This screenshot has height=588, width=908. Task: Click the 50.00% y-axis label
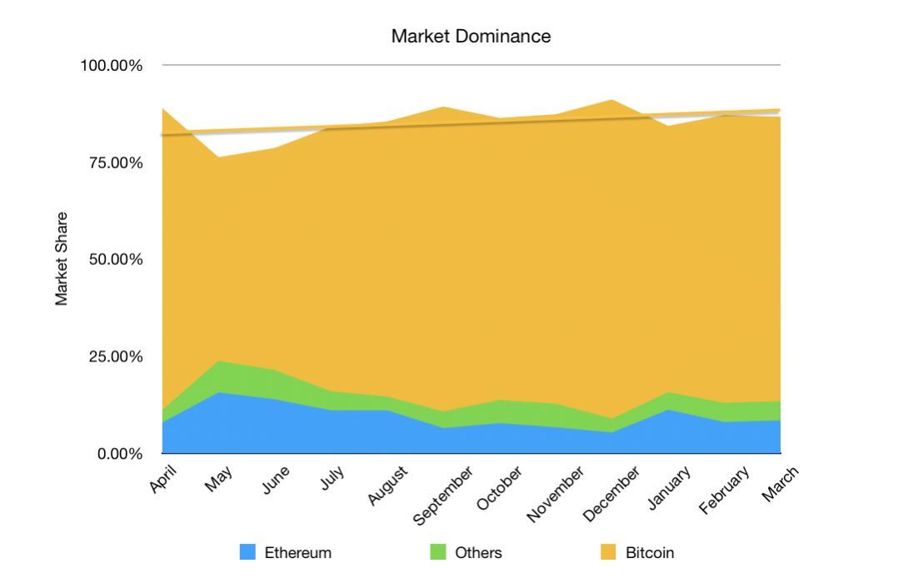click(115, 259)
